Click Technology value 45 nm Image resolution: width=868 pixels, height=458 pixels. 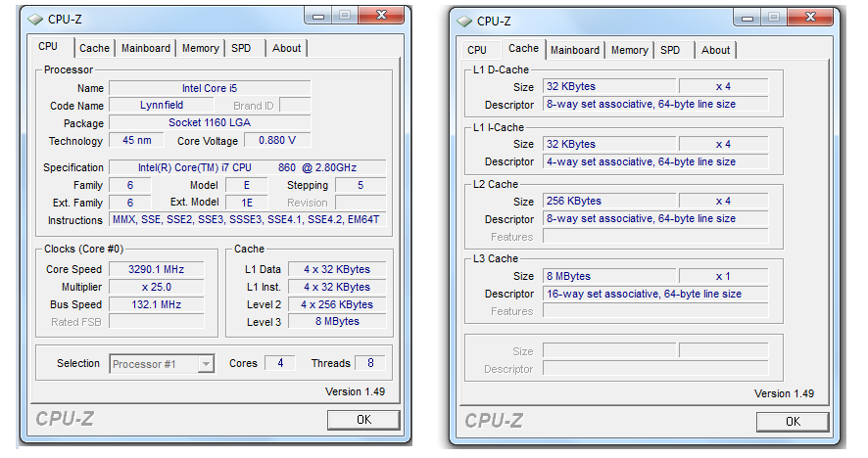pyautogui.click(x=137, y=141)
